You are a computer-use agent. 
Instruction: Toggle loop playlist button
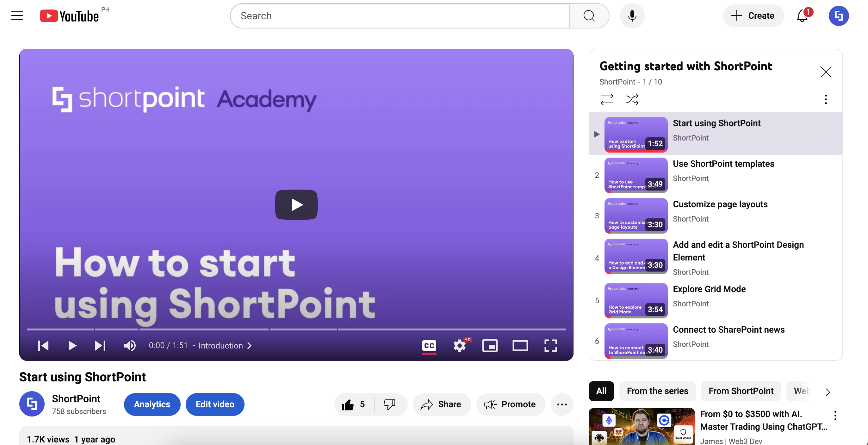coord(607,99)
